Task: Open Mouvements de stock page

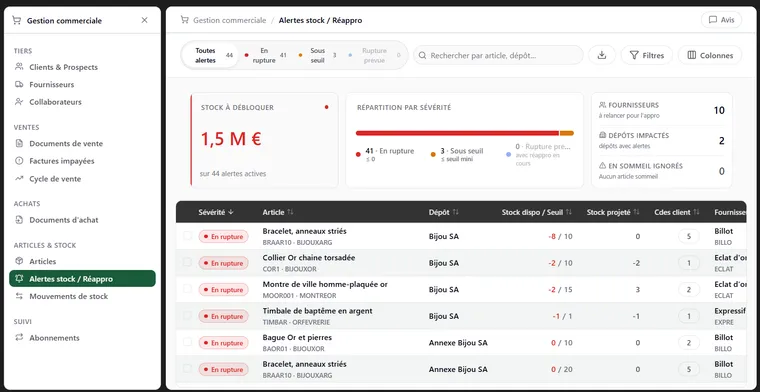Action: click(x=68, y=296)
